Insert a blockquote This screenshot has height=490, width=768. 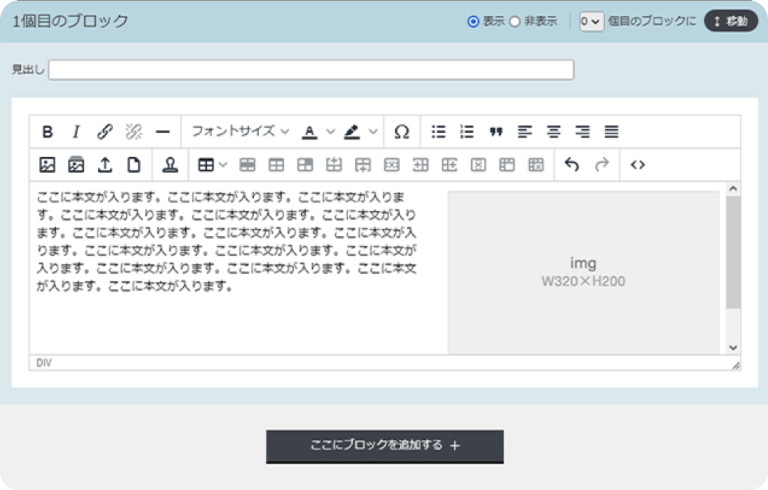click(496, 131)
